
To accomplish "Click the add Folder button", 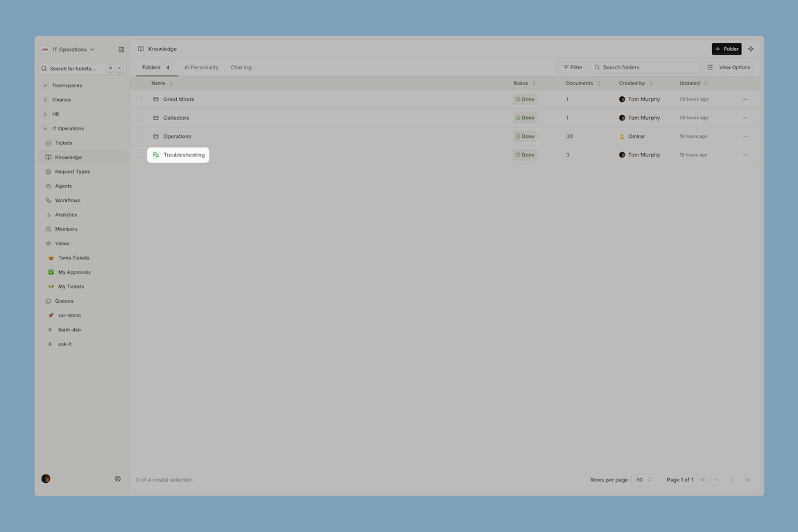I will (x=726, y=49).
